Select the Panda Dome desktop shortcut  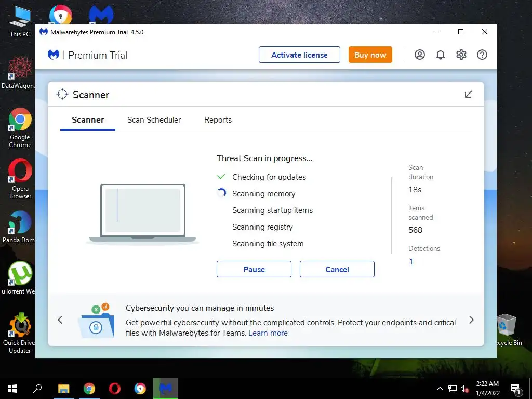click(19, 227)
